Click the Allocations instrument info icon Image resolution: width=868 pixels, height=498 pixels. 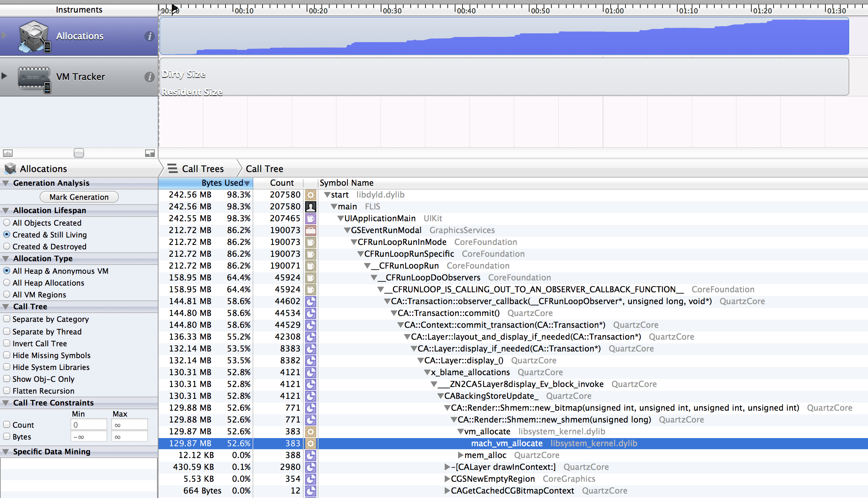(149, 36)
